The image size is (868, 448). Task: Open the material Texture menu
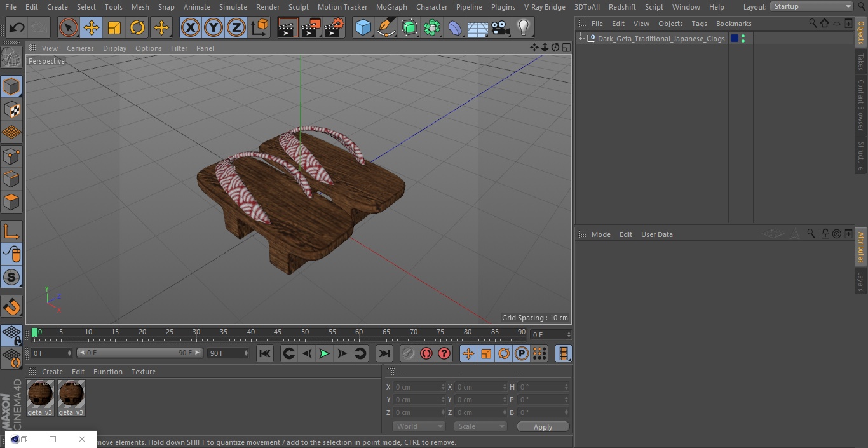(143, 372)
